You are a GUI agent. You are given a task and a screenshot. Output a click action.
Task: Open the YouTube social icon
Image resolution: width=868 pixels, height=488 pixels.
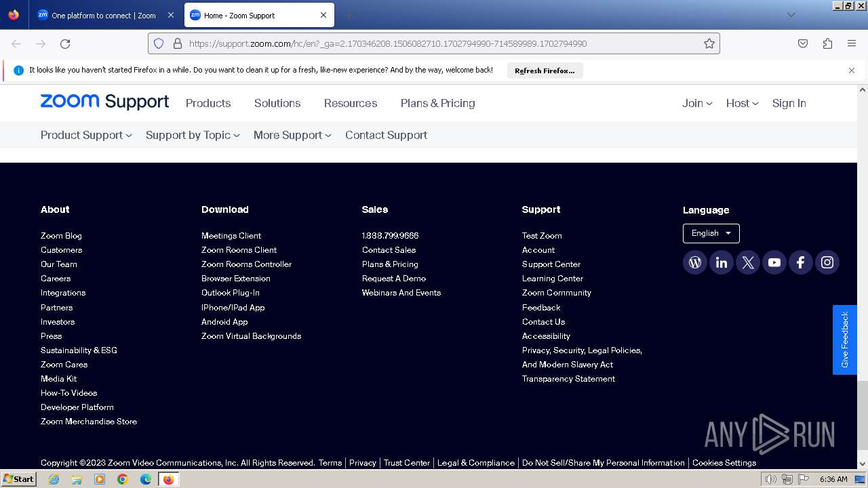774,262
